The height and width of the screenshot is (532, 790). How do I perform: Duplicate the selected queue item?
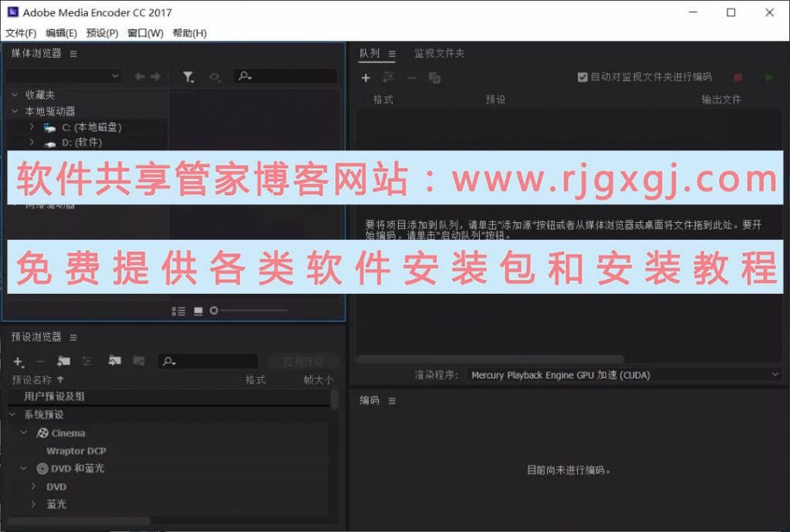pos(434,78)
